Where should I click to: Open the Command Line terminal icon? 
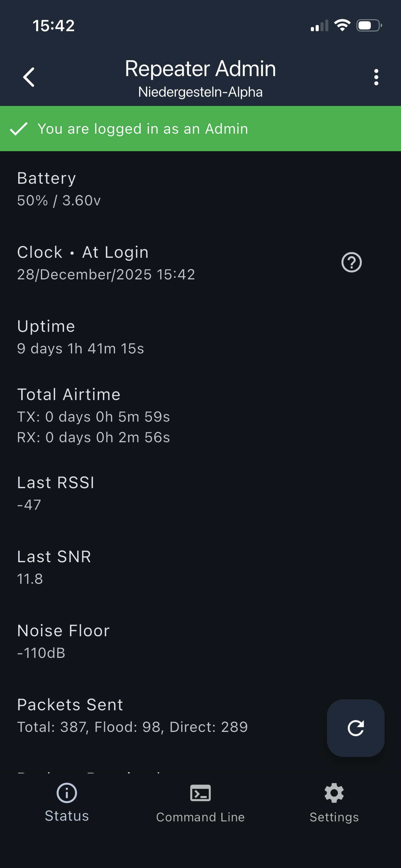coord(200,793)
